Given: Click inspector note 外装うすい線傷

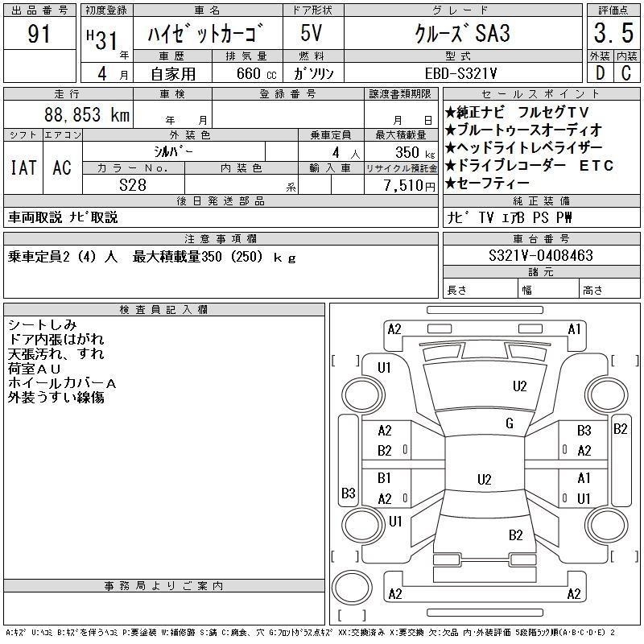Looking at the screenshot, I should click(x=56, y=397).
